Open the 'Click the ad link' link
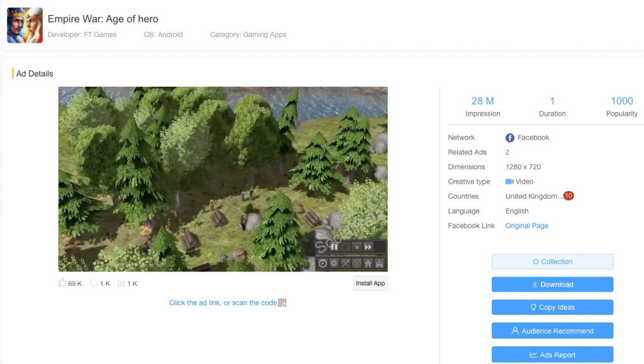 [x=223, y=303]
